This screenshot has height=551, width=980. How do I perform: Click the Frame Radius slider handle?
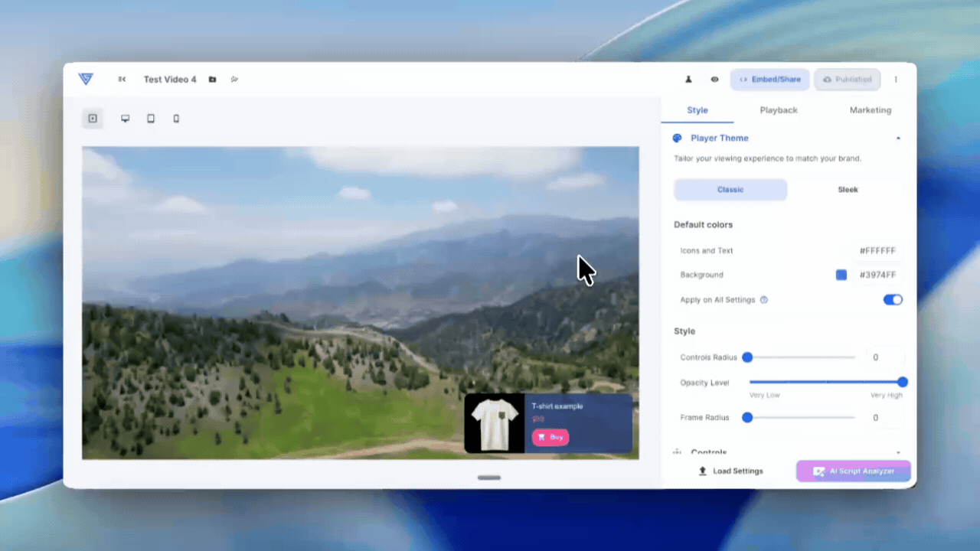[x=747, y=418]
